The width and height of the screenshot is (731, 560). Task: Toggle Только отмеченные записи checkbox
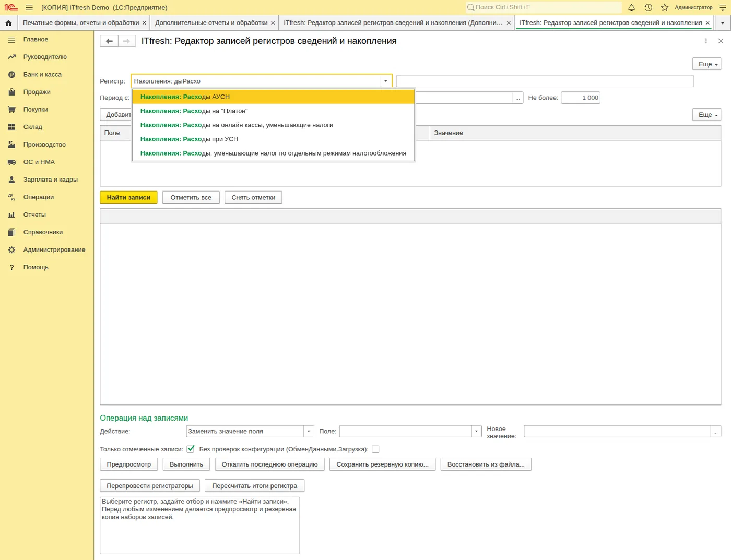click(191, 449)
